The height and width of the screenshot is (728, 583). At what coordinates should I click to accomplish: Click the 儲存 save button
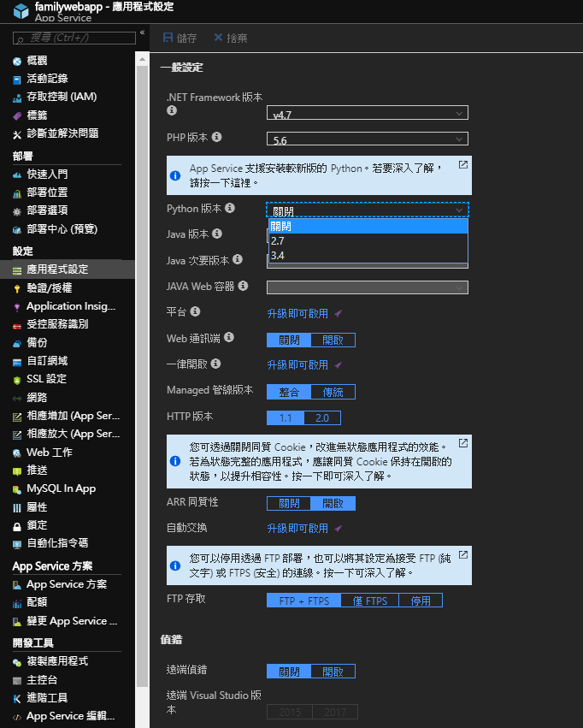(x=180, y=38)
